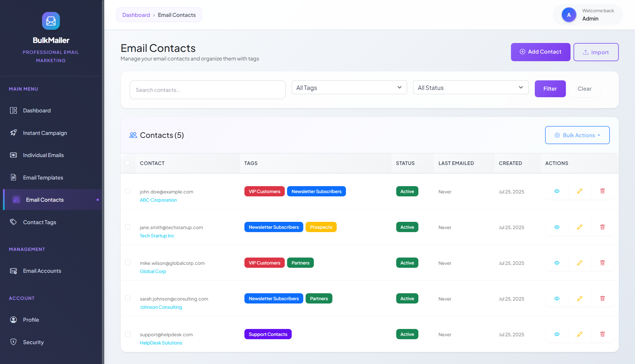Delete the support@helpdesk.com contact
Image resolution: width=635 pixels, height=364 pixels.
(x=603, y=334)
